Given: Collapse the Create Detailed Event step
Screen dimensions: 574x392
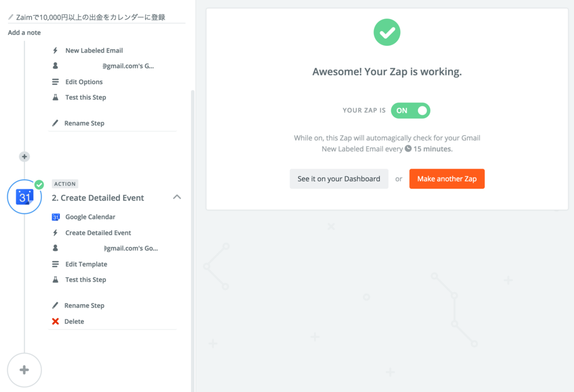Looking at the screenshot, I should coord(177,197).
